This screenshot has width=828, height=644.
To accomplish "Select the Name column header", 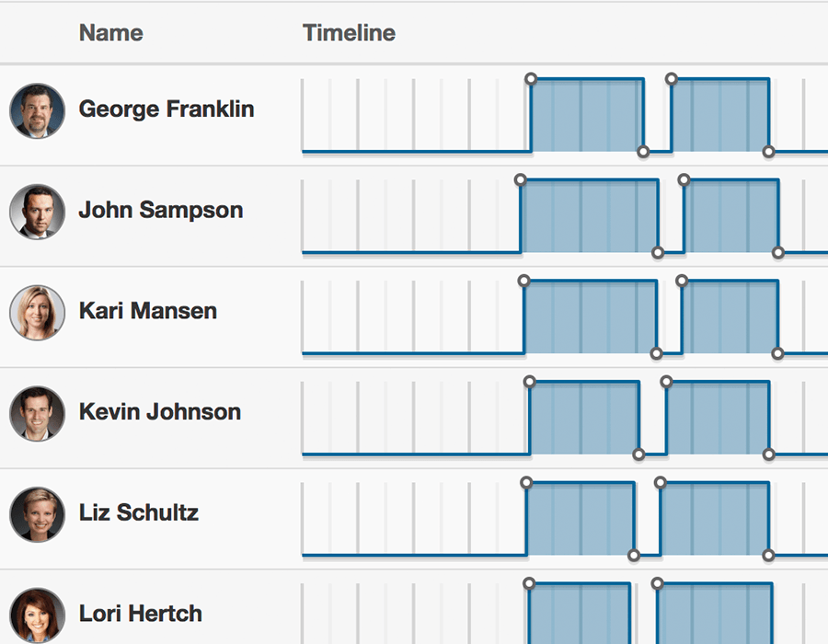I will pyautogui.click(x=110, y=32).
